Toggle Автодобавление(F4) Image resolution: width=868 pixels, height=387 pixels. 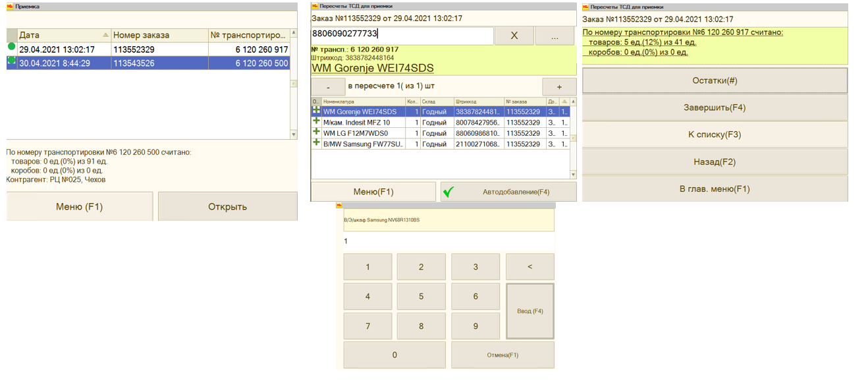508,192
